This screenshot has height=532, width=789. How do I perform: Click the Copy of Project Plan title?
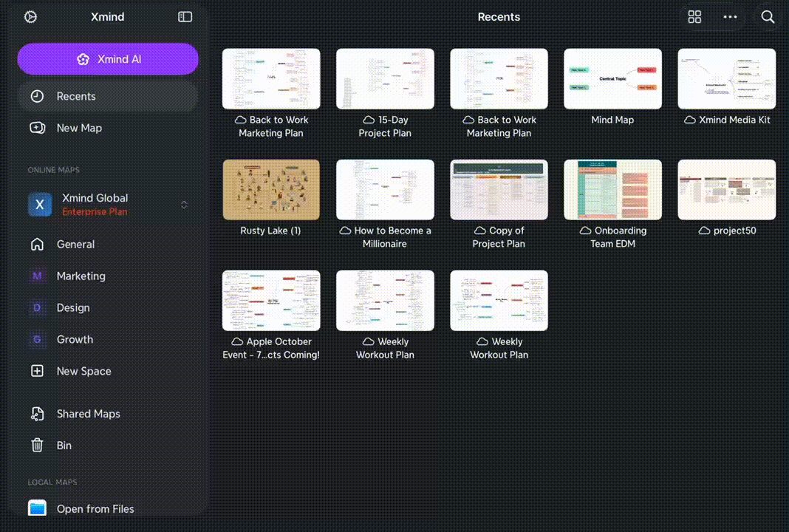[x=499, y=237]
